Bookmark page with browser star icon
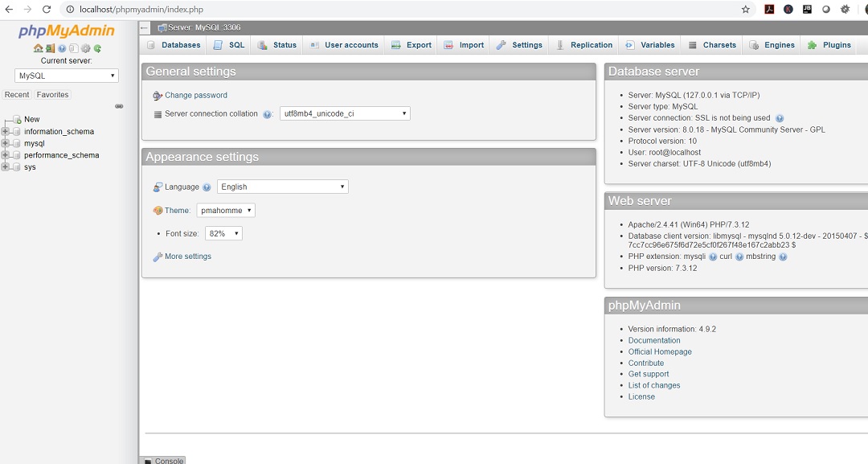 tap(746, 10)
